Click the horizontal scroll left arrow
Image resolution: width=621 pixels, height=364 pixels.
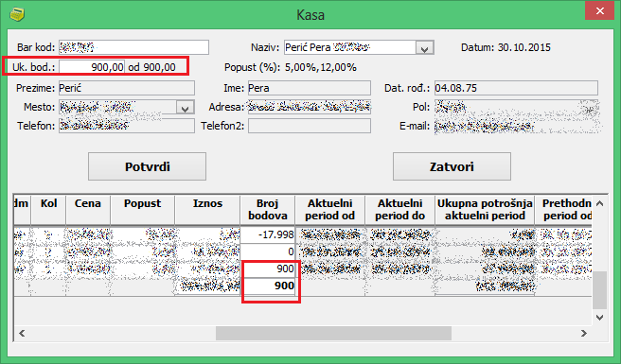[x=22, y=333]
